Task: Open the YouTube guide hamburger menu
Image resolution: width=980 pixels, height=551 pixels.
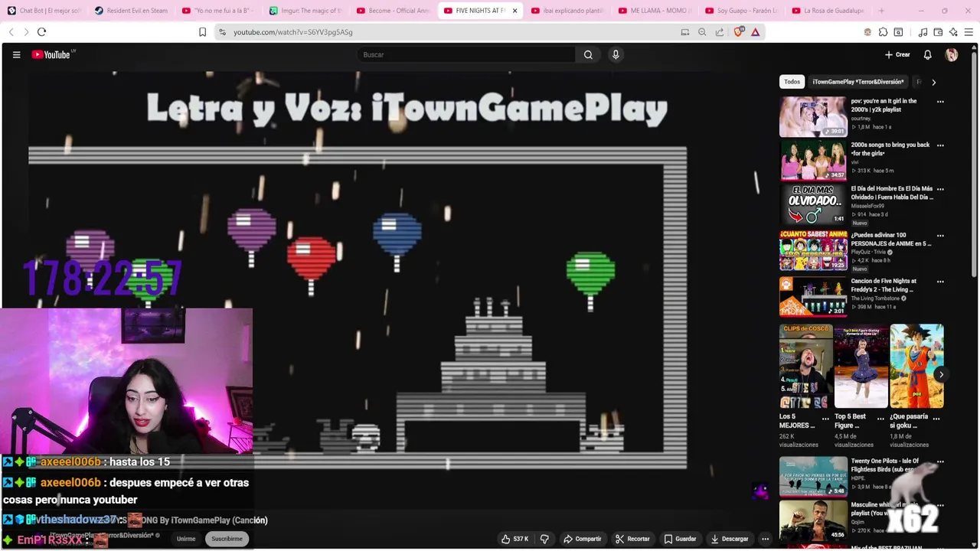Action: point(16,54)
